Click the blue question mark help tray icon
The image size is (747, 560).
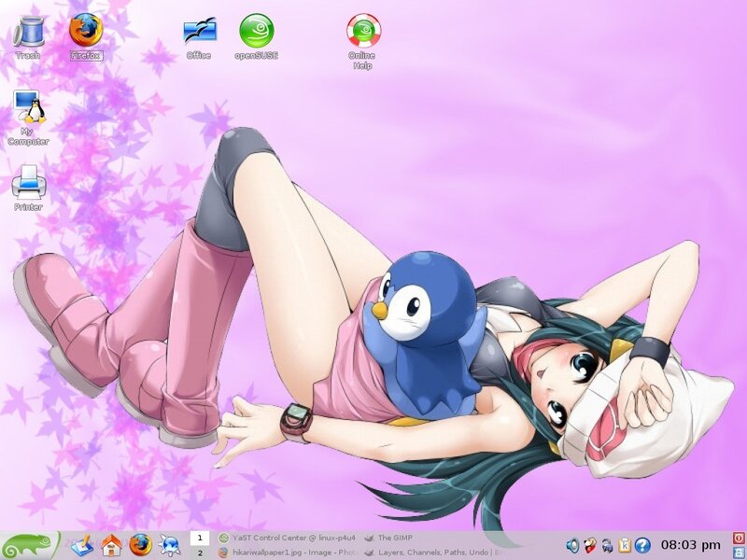point(642,545)
